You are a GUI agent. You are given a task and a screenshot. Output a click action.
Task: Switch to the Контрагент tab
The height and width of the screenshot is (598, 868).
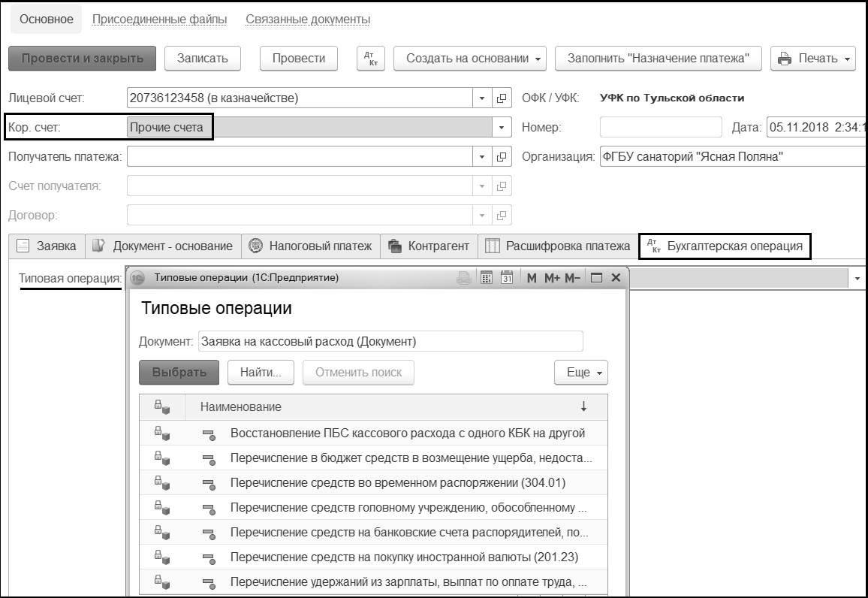429,246
